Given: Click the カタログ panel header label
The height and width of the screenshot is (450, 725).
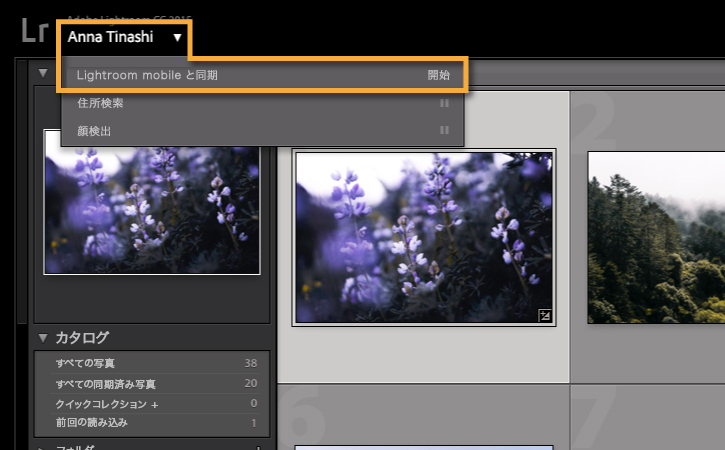Looking at the screenshot, I should (82, 338).
